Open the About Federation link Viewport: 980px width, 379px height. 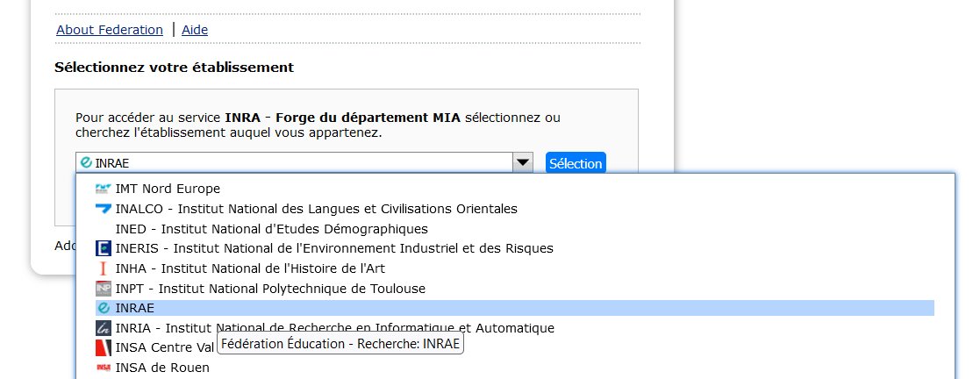point(110,30)
